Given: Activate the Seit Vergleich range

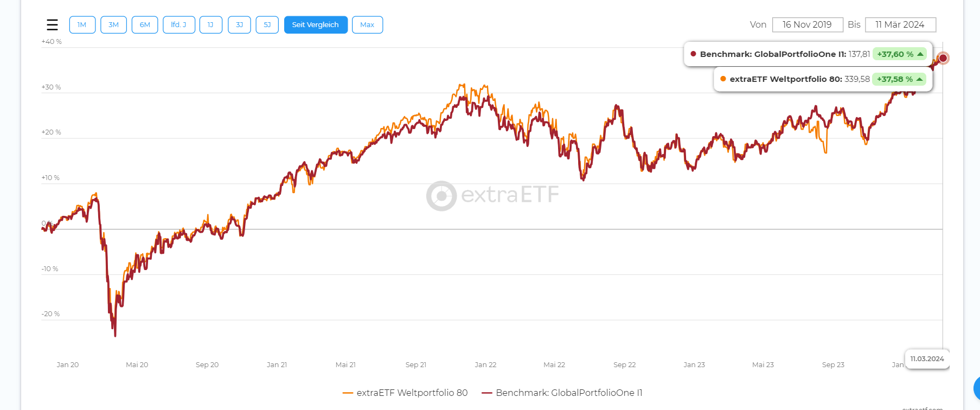Looking at the screenshot, I should pos(316,25).
